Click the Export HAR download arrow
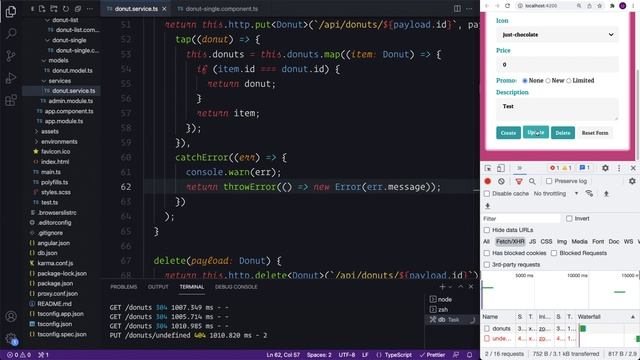Viewport: 640px width, 360px height. (487, 206)
